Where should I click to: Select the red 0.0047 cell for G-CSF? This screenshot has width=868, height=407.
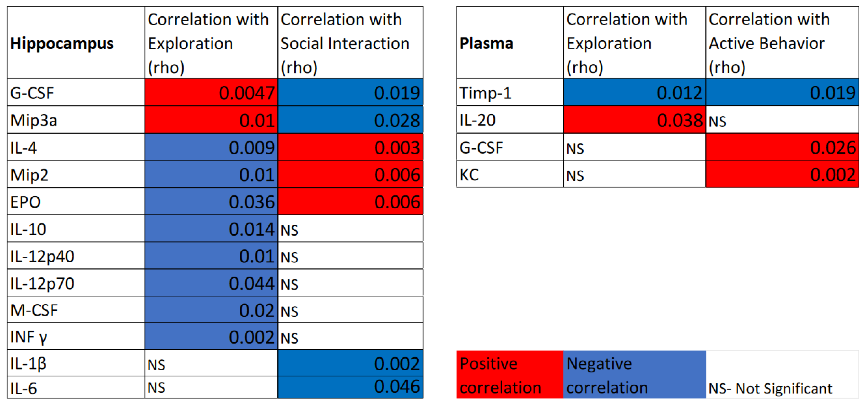[211, 93]
